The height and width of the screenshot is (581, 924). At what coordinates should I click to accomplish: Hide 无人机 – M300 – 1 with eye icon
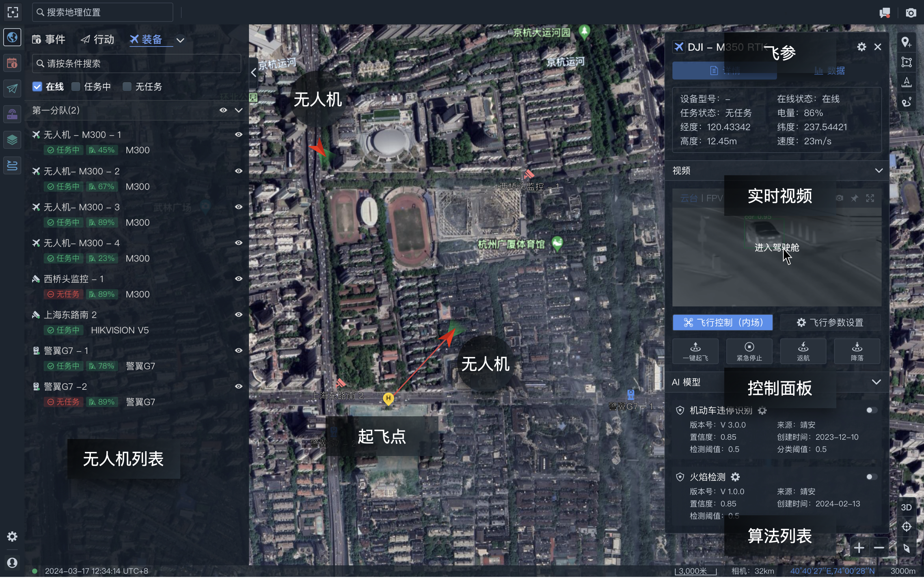[239, 135]
